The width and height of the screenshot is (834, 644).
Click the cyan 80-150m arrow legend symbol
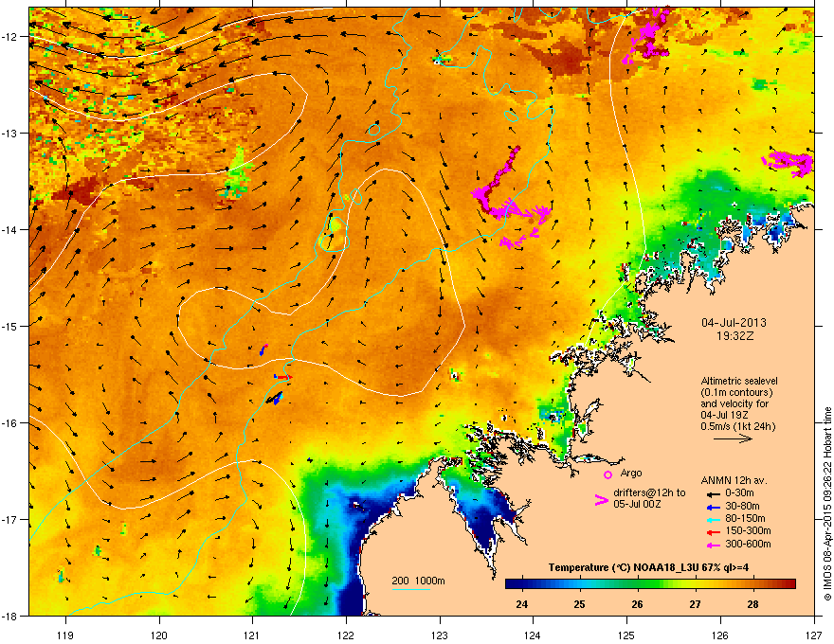coord(713,519)
